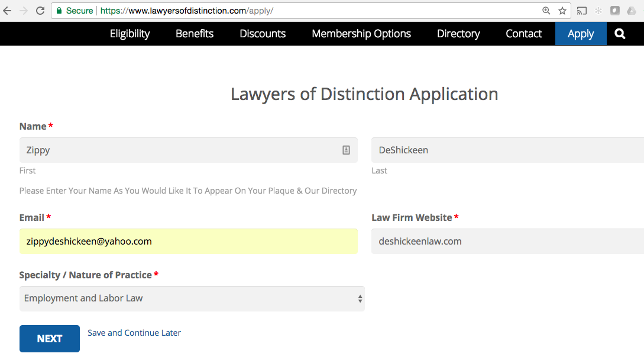Click the NEXT button
The image size is (644, 363).
tap(50, 339)
